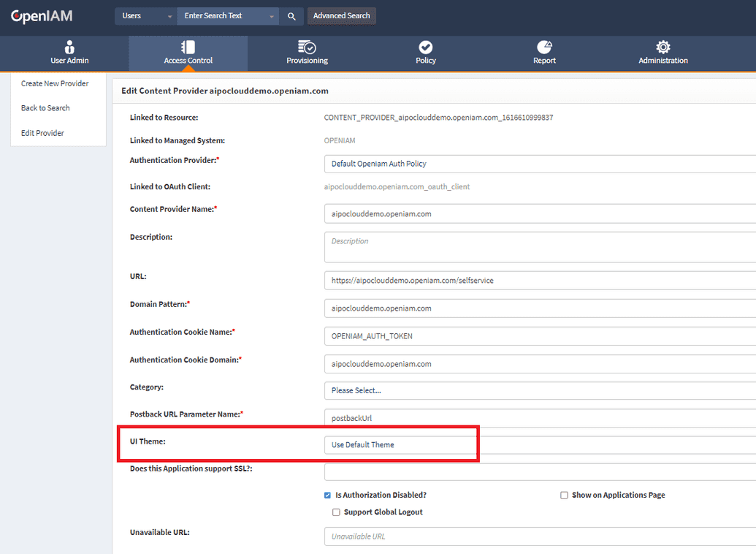Go Back to Search link

(x=45, y=108)
